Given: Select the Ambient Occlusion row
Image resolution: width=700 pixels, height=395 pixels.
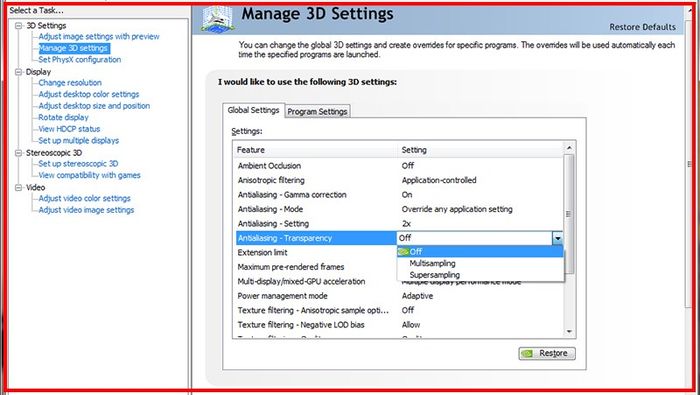Looking at the screenshot, I should coord(399,166).
